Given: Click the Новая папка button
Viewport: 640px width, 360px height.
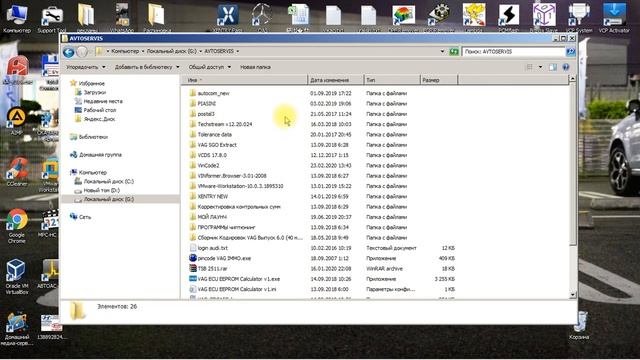Looking at the screenshot, I should click(x=255, y=67).
